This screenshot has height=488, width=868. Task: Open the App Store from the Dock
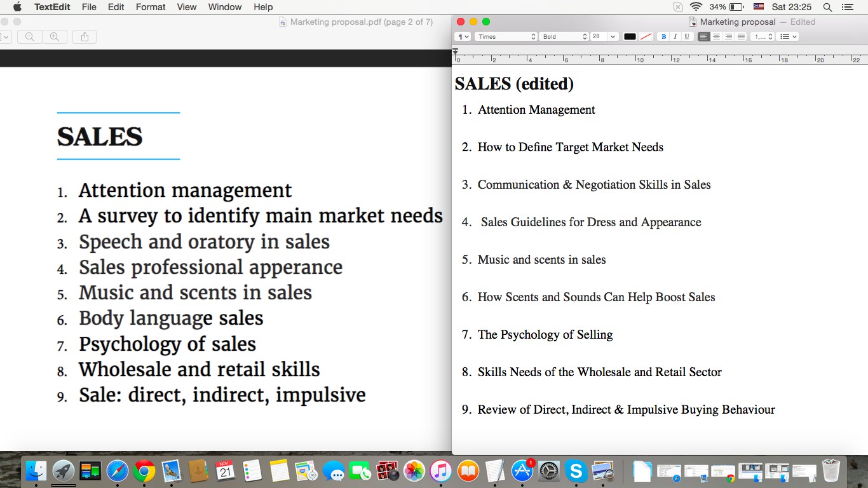click(522, 471)
